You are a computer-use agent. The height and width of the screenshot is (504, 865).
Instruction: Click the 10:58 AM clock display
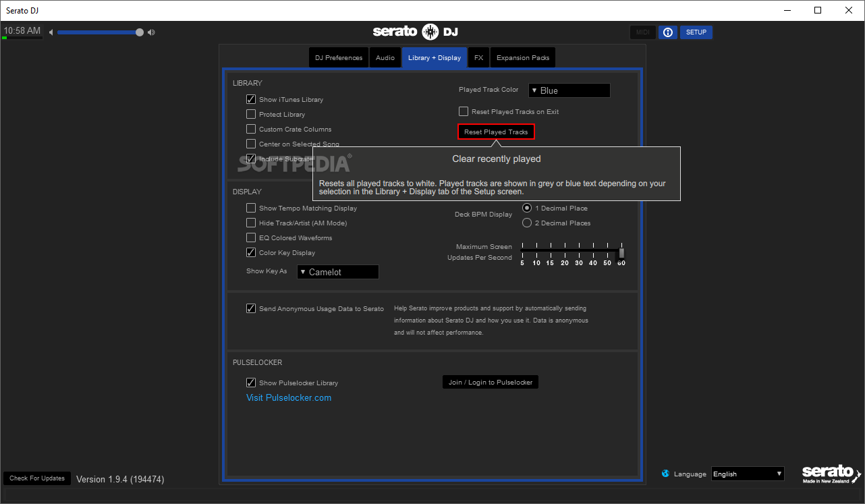click(x=22, y=31)
